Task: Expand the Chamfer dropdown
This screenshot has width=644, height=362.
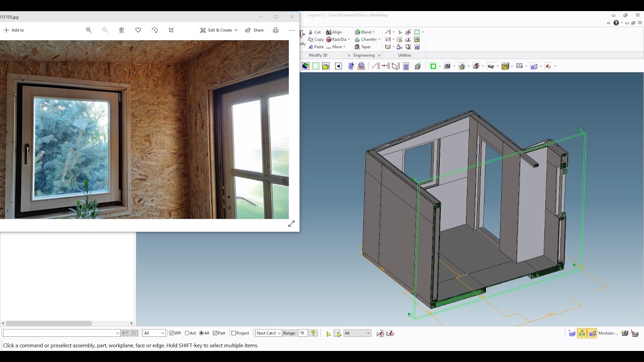Action: (379, 39)
